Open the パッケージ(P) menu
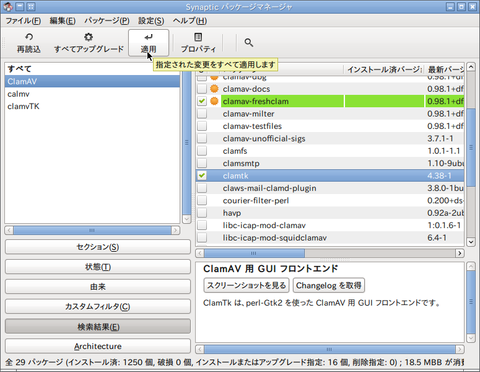 107,21
